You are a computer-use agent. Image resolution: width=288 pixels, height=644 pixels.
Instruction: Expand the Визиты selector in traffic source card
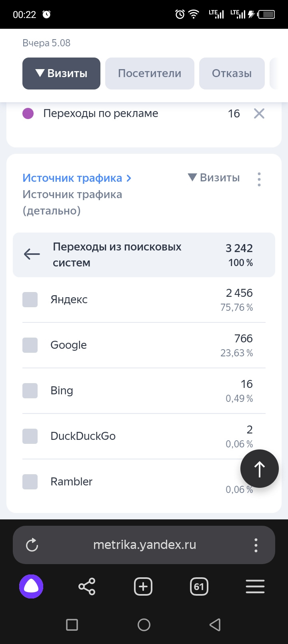(x=214, y=178)
